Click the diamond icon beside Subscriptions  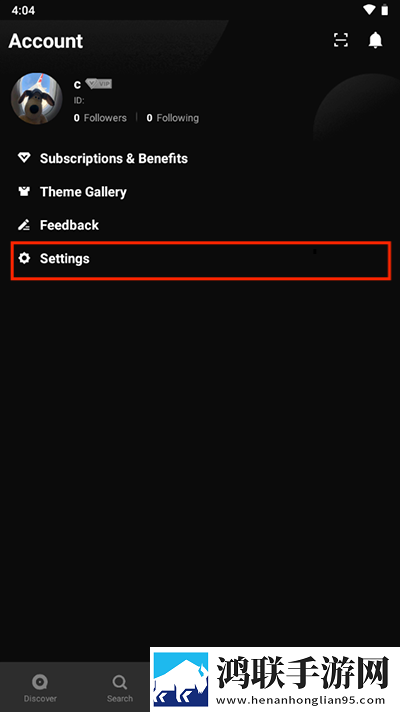24,158
